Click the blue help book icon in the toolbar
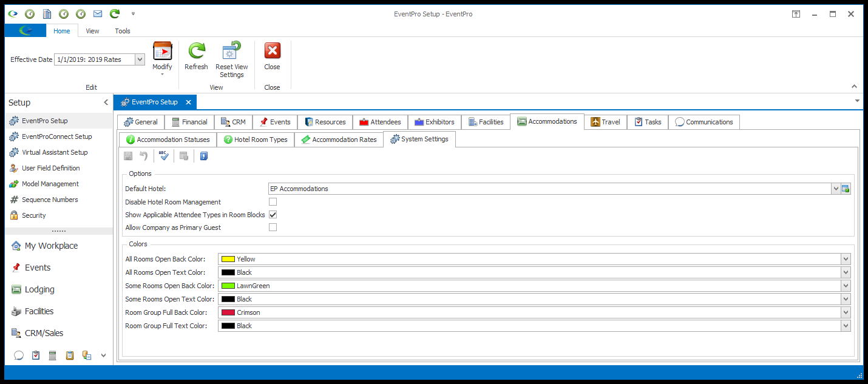This screenshot has width=868, height=384. (204, 156)
